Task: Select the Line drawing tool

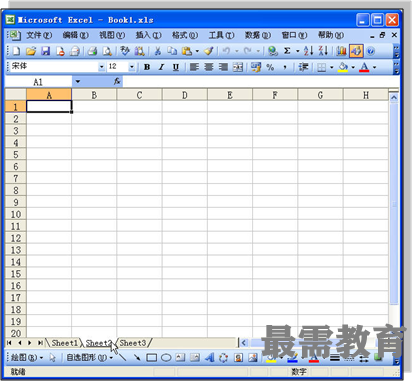Action: click(x=122, y=358)
